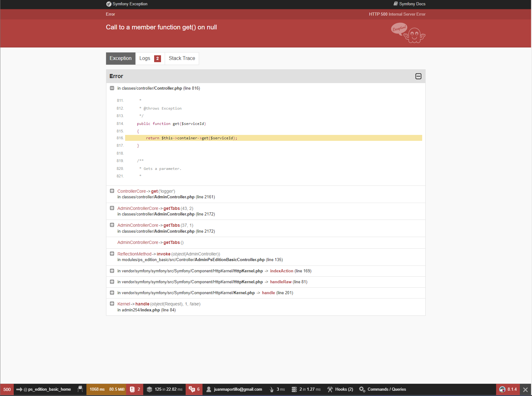Open the 1068 ms request time panel
This screenshot has height=396, width=532.
97,389
